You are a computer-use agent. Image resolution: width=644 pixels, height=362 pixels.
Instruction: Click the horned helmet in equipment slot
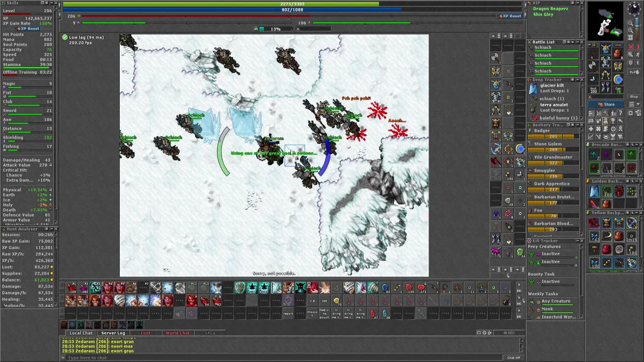(x=606, y=49)
